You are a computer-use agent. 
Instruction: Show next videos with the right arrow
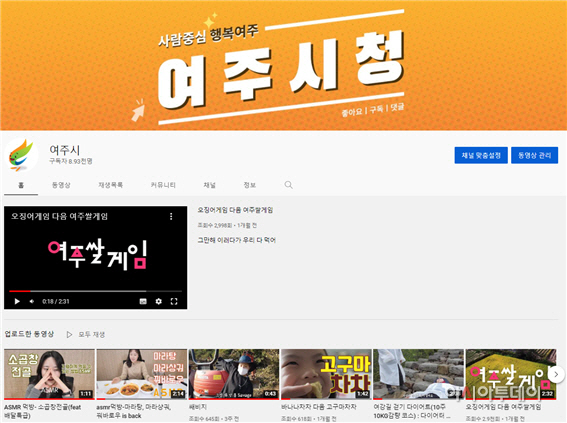tap(557, 374)
